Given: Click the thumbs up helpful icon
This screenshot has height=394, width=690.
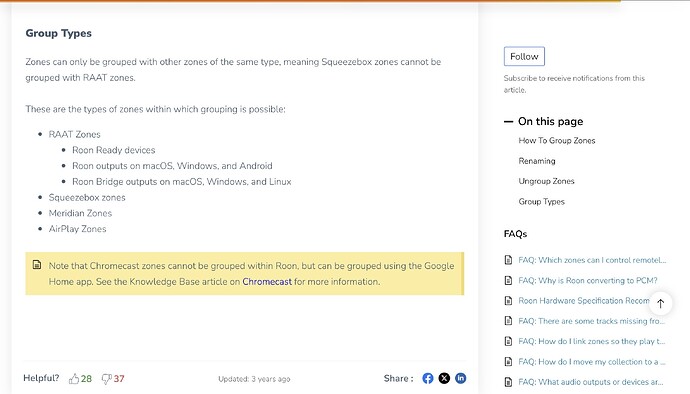Looking at the screenshot, I should pyautogui.click(x=74, y=379).
